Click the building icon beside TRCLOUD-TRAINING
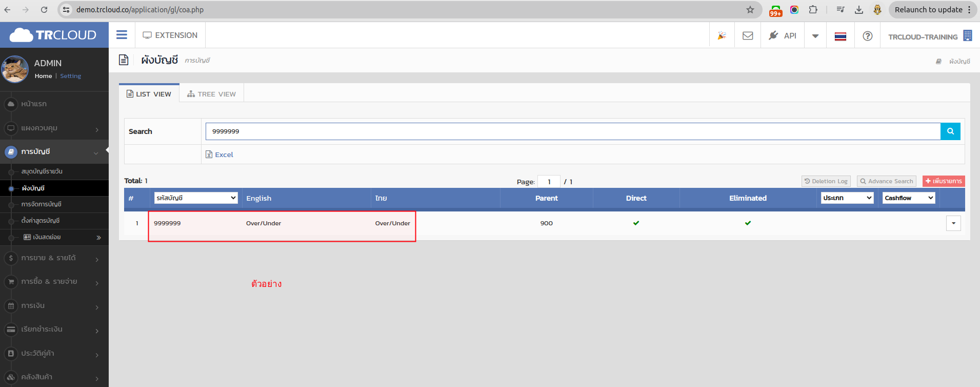Image resolution: width=980 pixels, height=387 pixels. (x=968, y=35)
